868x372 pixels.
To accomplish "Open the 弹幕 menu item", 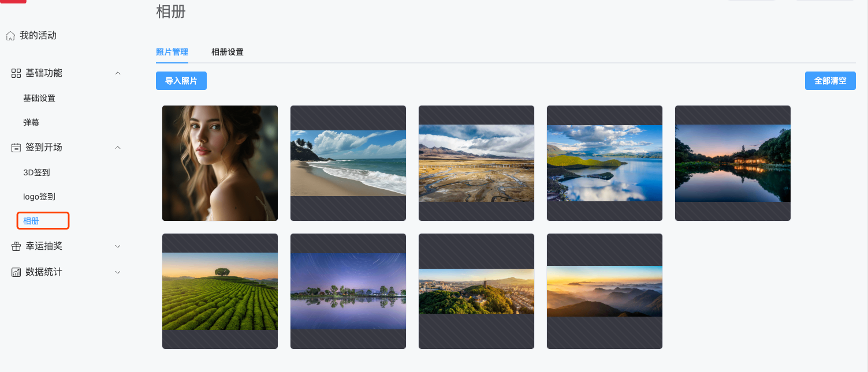I will click(x=31, y=122).
